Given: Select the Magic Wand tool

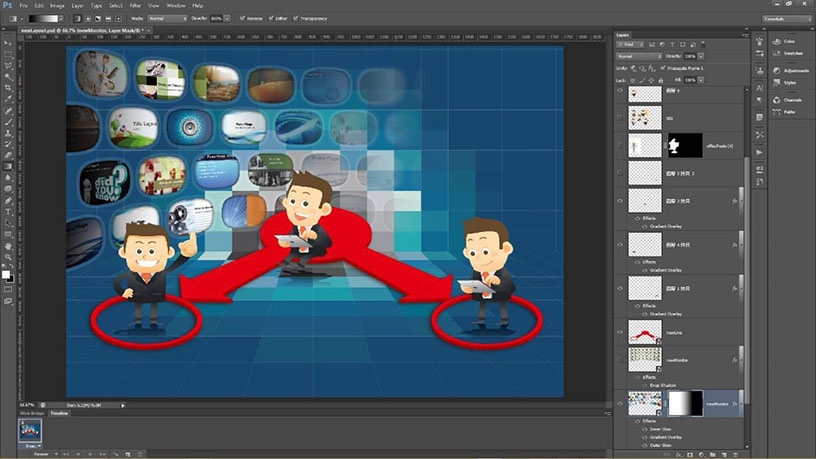Looking at the screenshot, I should click(7, 74).
